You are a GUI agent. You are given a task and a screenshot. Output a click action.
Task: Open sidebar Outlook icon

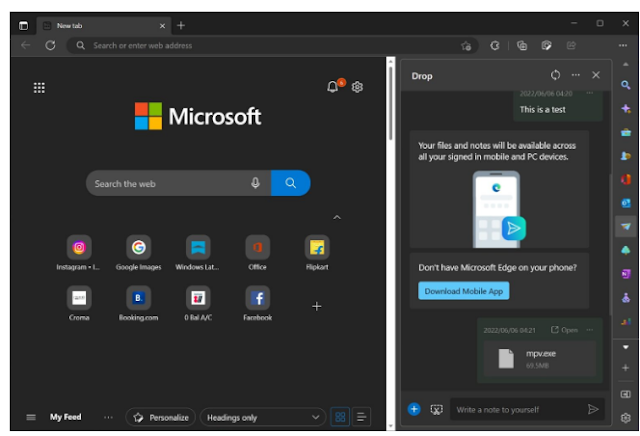625,203
